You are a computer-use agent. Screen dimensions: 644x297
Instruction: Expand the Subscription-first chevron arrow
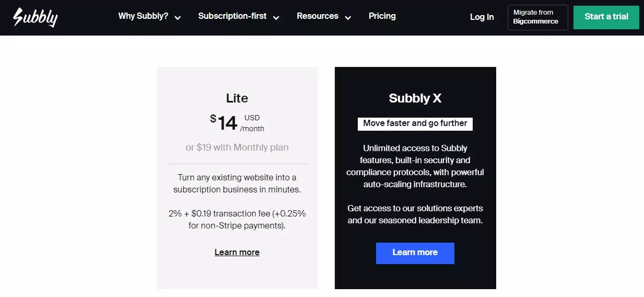276,18
